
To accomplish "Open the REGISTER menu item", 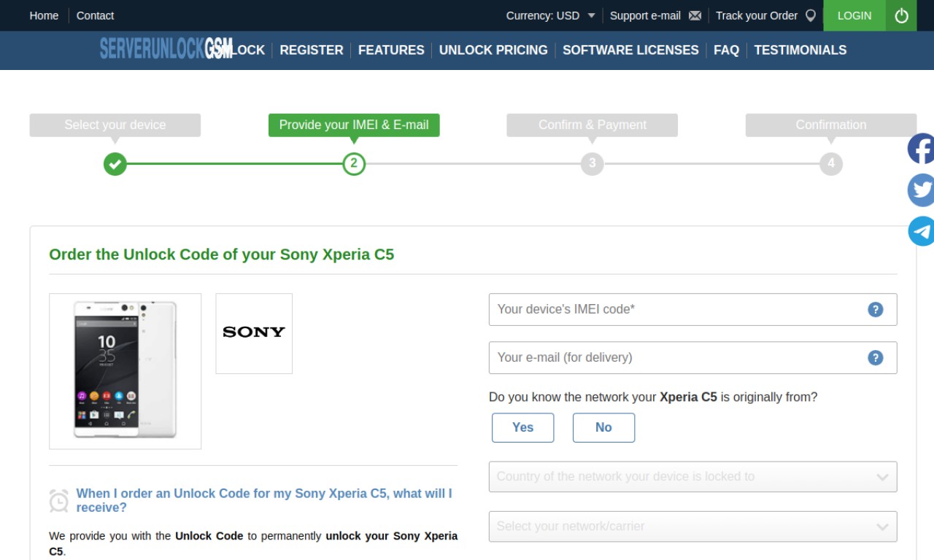I will [x=312, y=50].
